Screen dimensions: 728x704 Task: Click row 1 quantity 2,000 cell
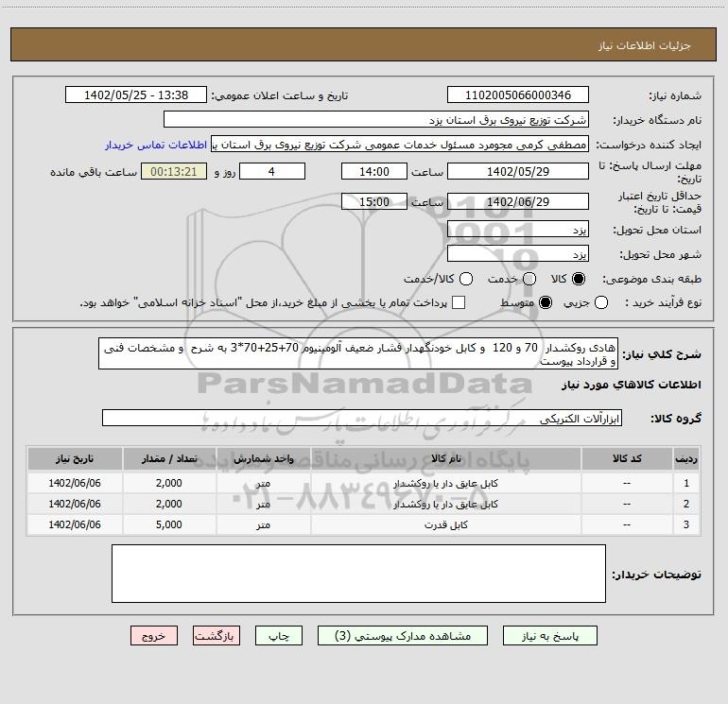(169, 484)
